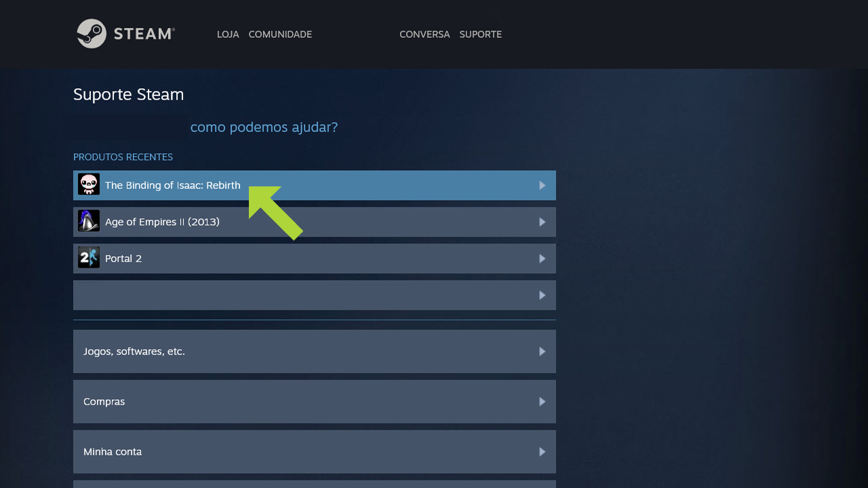868x488 pixels.
Task: Open Jogos, softwares, etc. category
Action: [315, 351]
